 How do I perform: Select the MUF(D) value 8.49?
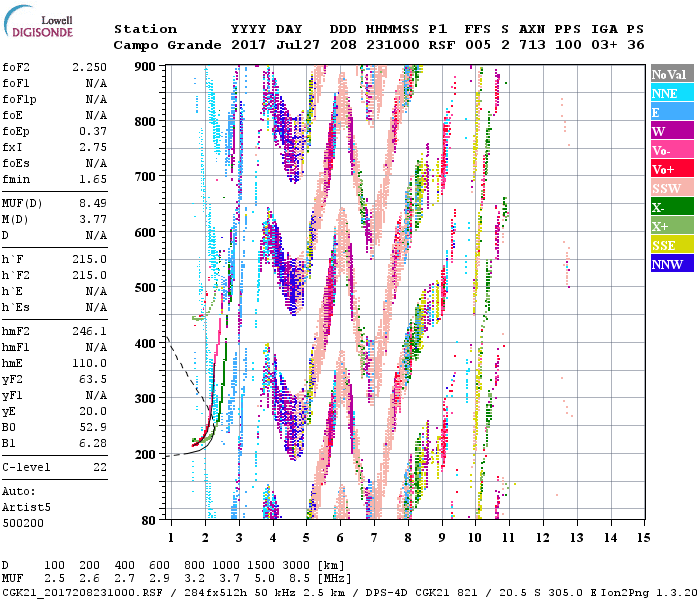tap(93, 201)
